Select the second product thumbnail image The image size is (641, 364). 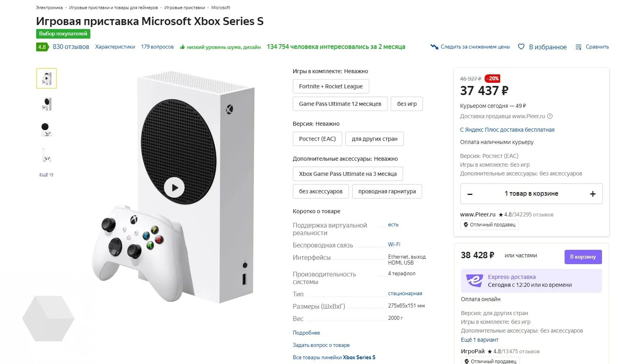click(47, 104)
